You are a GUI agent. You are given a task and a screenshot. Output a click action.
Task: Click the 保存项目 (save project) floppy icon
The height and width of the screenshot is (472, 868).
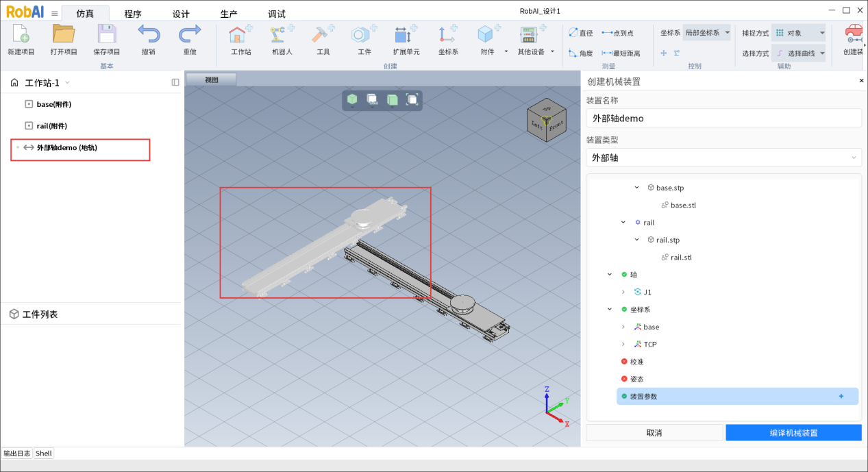[106, 34]
